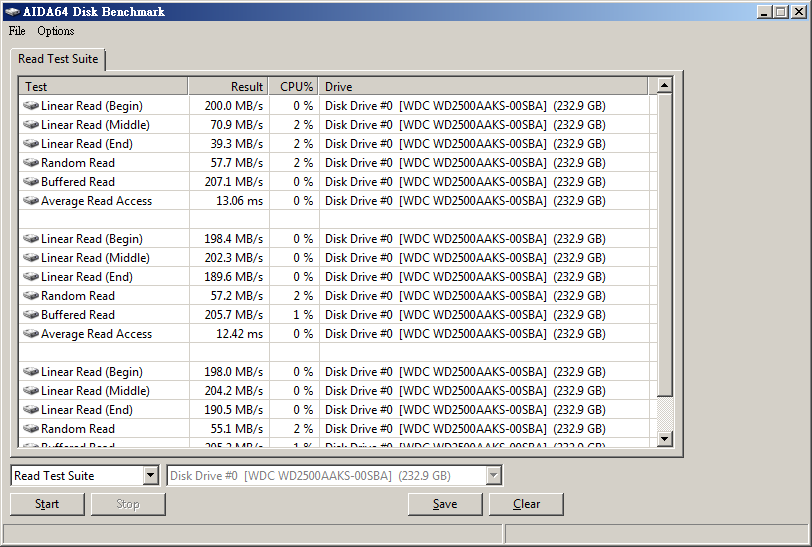Click the disk icon of the 57.7 MB/s Random Read row
This screenshot has height=547, width=812.
pos(31,163)
